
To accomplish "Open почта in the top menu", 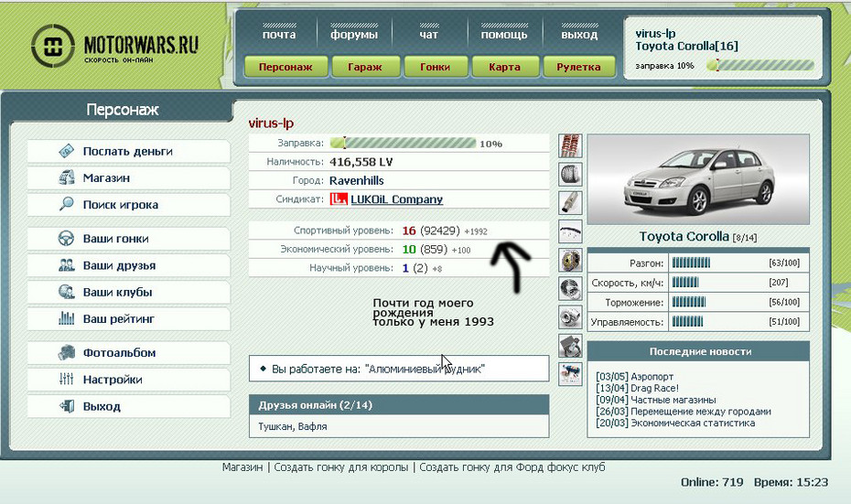I will click(x=279, y=34).
